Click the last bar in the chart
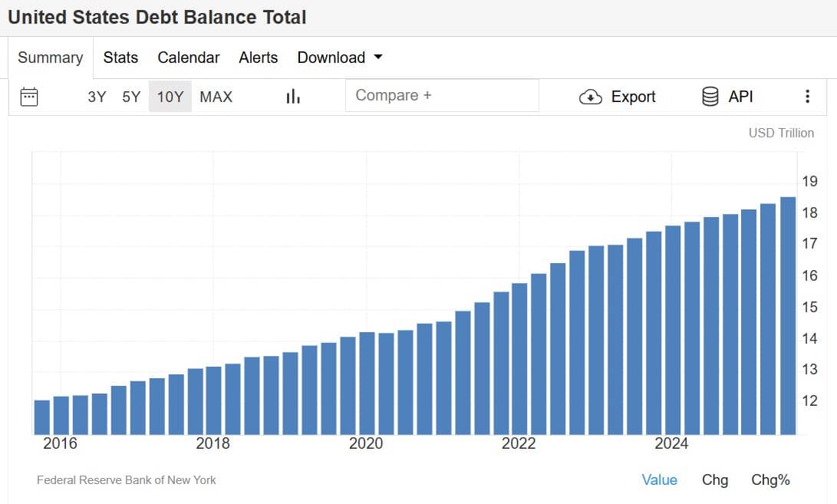 point(788,316)
